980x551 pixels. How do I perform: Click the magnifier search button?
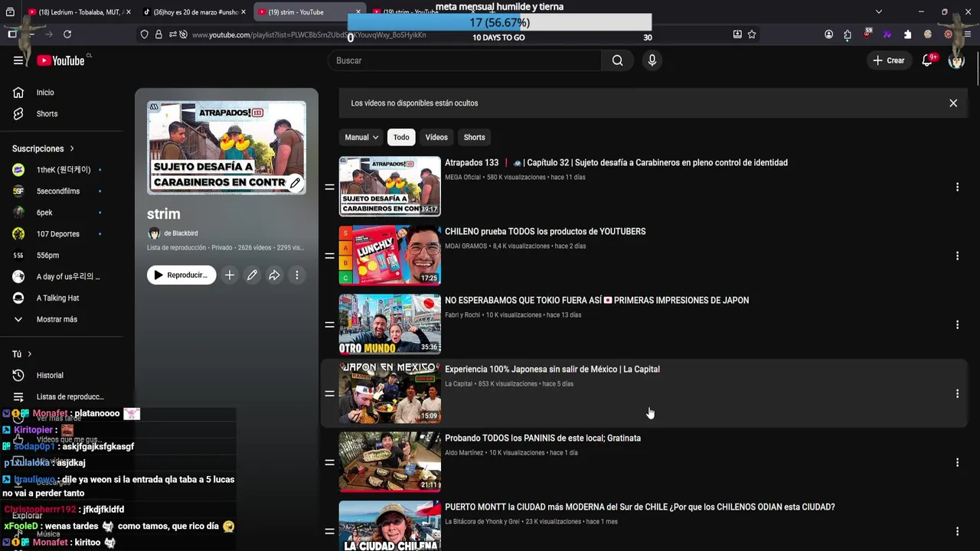coord(617,60)
